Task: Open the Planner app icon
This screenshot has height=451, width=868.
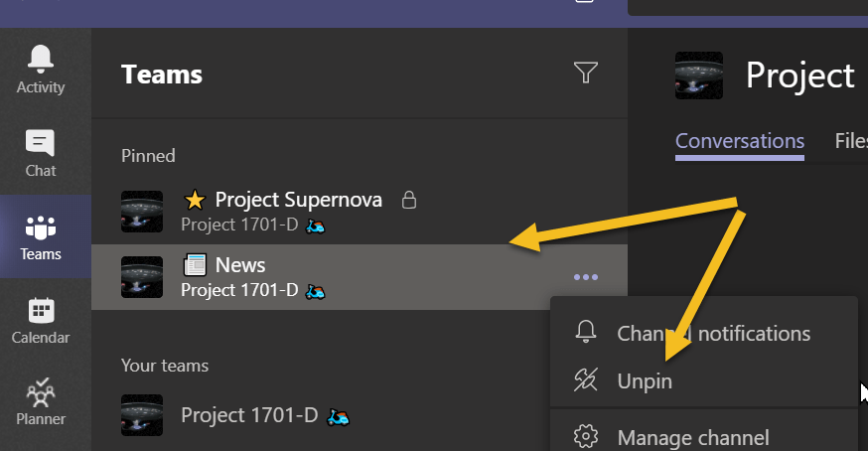Action: point(41,402)
